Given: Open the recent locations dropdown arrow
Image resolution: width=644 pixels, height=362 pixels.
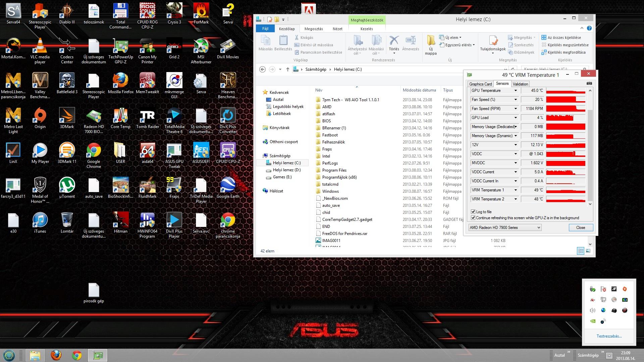Looking at the screenshot, I should pos(280,69).
